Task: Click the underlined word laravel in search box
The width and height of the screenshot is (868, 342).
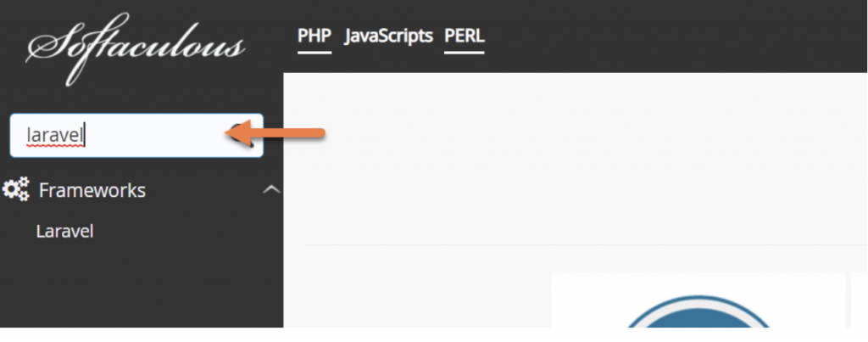Action: tap(55, 135)
